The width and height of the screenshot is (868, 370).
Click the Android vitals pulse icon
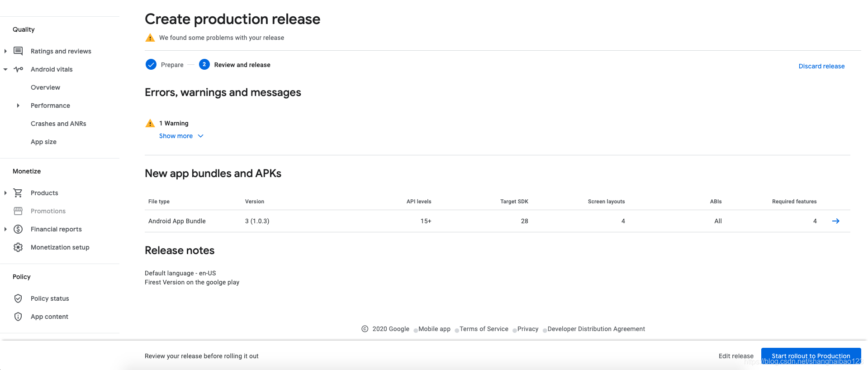[x=18, y=69]
